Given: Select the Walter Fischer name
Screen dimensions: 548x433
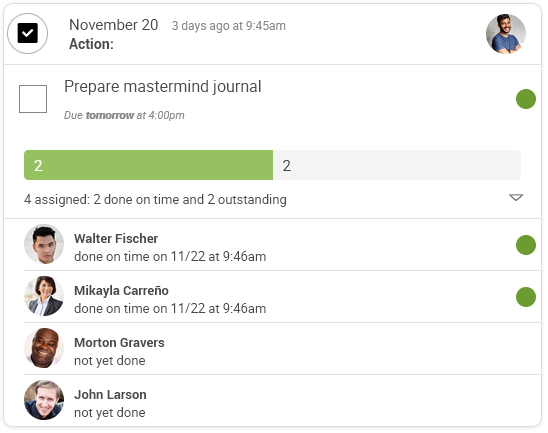Looking at the screenshot, I should pyautogui.click(x=116, y=239).
